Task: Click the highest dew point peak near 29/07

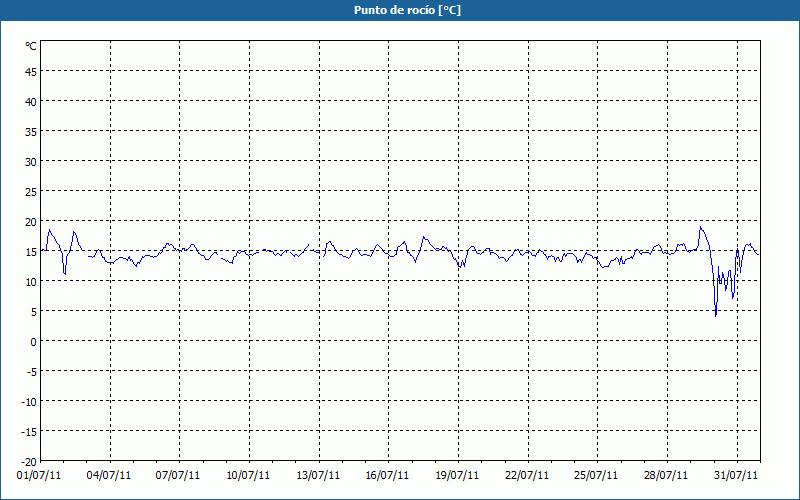Action: tap(701, 227)
